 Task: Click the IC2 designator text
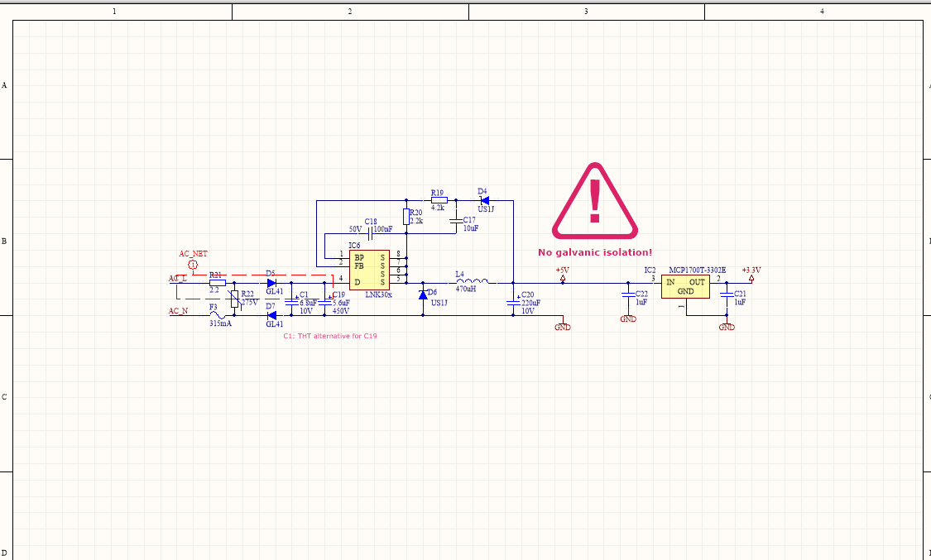click(650, 270)
